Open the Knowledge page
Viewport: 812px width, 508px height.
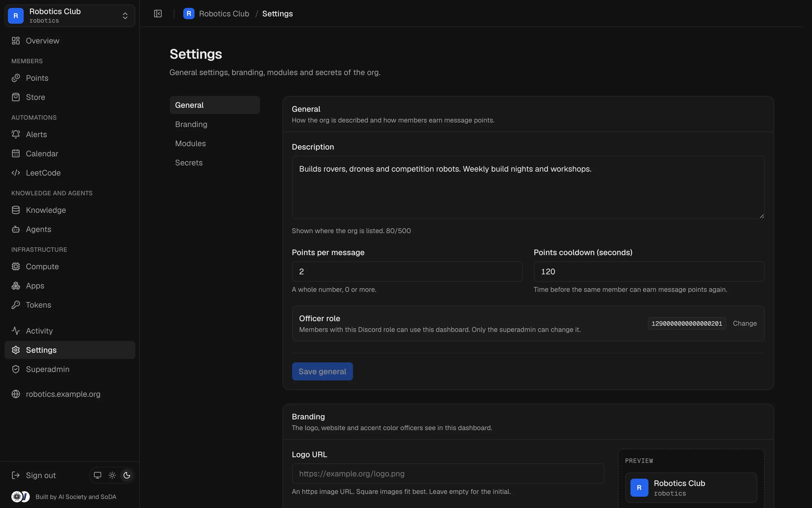tap(70, 210)
